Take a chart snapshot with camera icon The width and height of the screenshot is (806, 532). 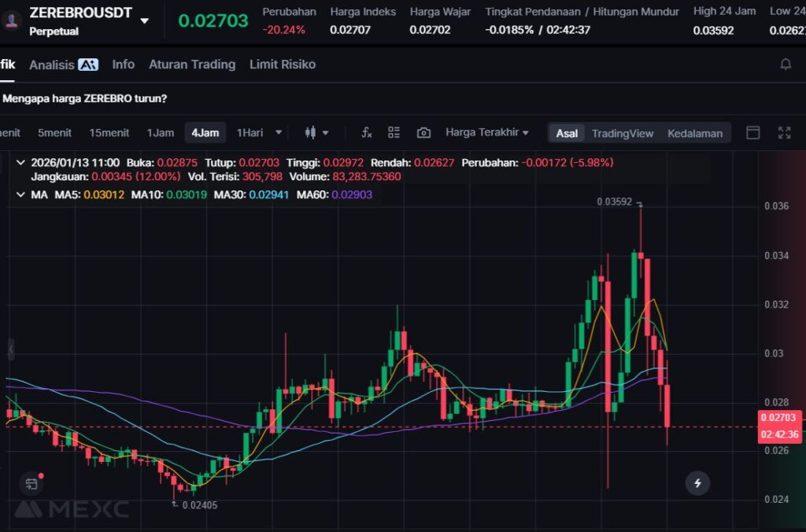click(423, 133)
